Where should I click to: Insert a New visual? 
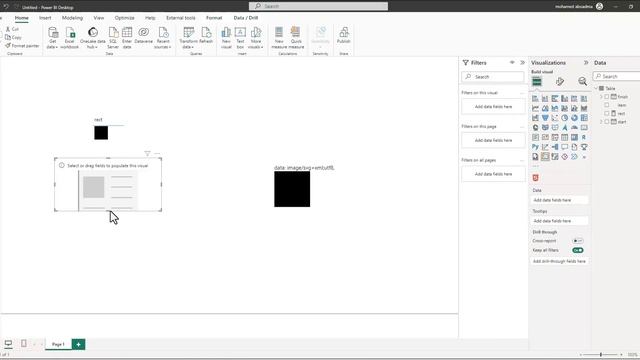point(226,38)
